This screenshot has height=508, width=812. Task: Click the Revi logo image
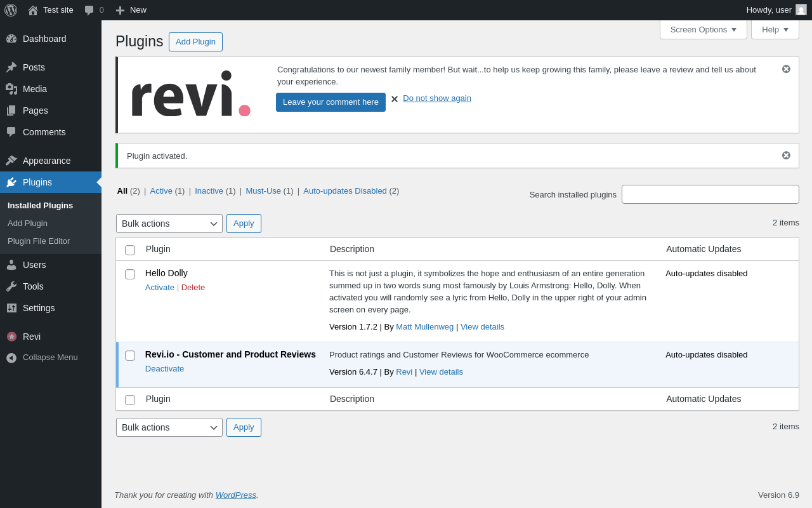click(190, 94)
